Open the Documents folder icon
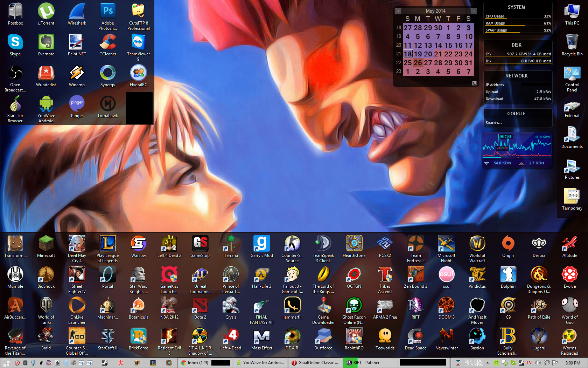The height and width of the screenshot is (368, 588). tap(572, 137)
